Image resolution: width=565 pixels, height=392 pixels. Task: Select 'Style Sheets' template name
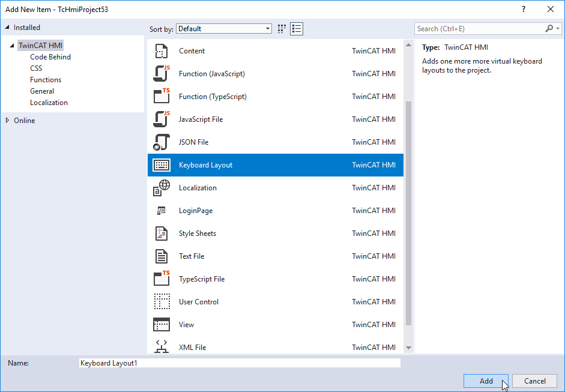198,234
